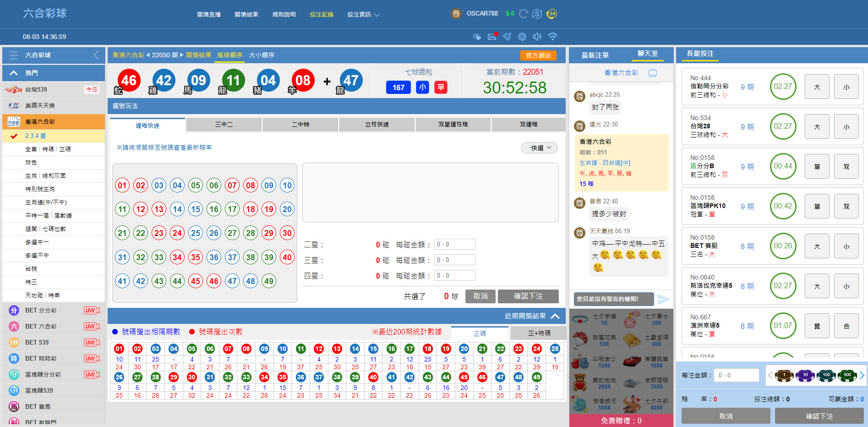The height and width of the screenshot is (427, 868).
Task: Switch to the 聊天室 tab
Action: (647, 54)
